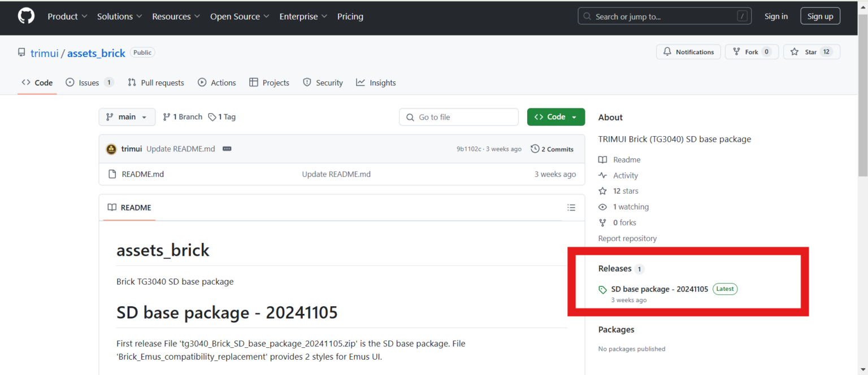Open the README outline list icon

(x=571, y=208)
